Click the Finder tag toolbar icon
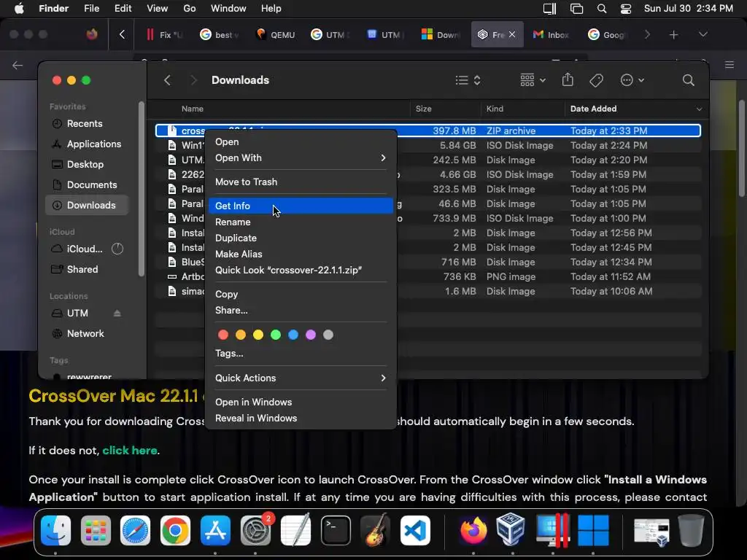747x560 pixels. (596, 80)
